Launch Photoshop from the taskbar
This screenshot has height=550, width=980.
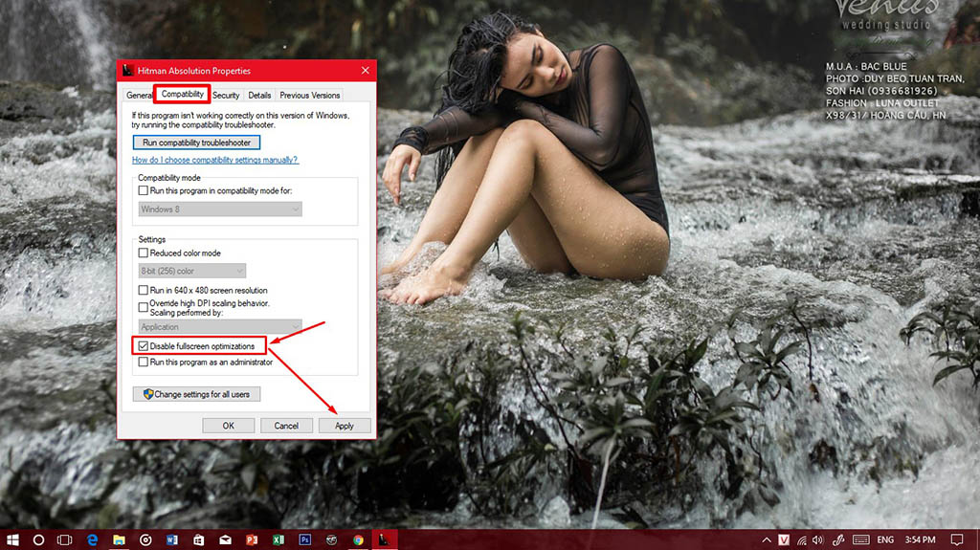[305, 539]
